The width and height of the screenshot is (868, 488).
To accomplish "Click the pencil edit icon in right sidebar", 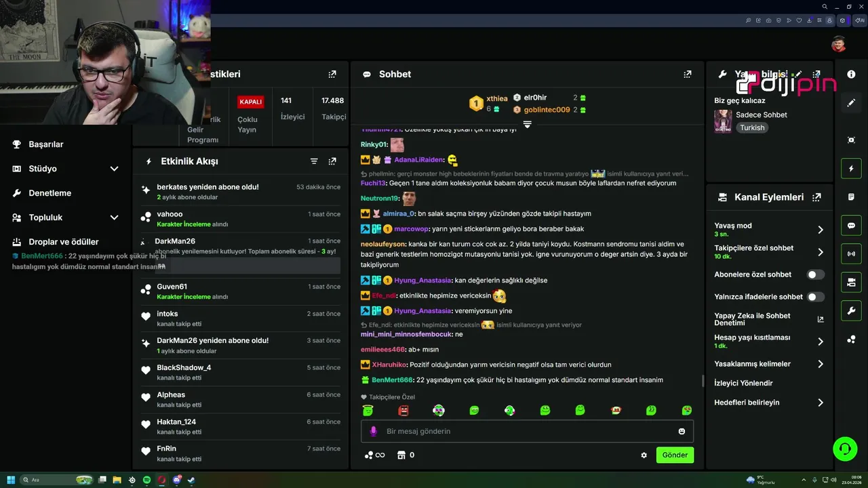I will pyautogui.click(x=851, y=103).
